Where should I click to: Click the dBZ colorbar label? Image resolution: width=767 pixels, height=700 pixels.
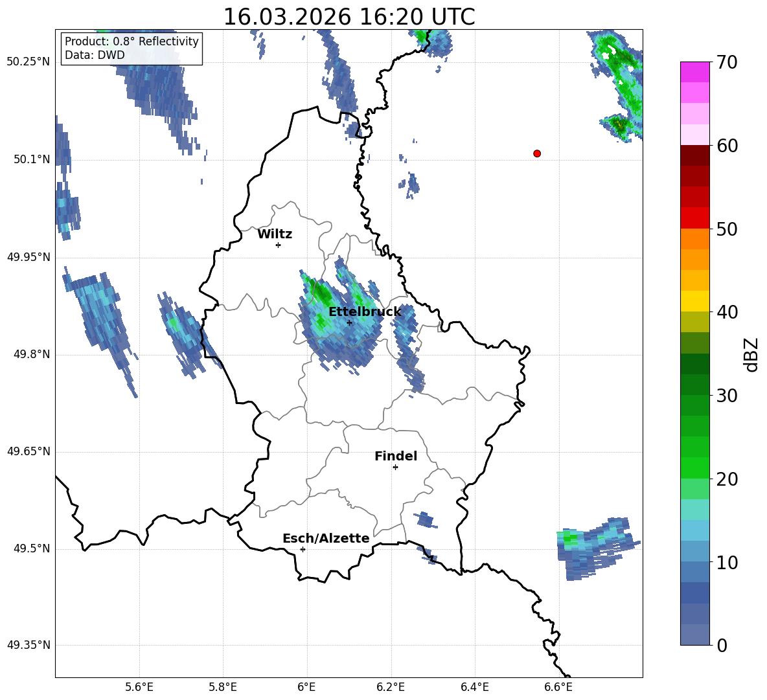[750, 354]
